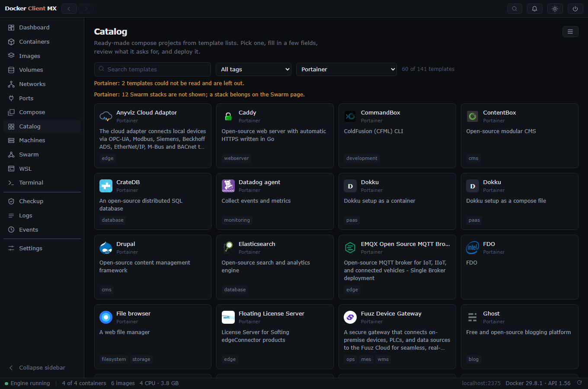Click the storage tag on File browser
This screenshot has height=389, width=588.
point(141,360)
